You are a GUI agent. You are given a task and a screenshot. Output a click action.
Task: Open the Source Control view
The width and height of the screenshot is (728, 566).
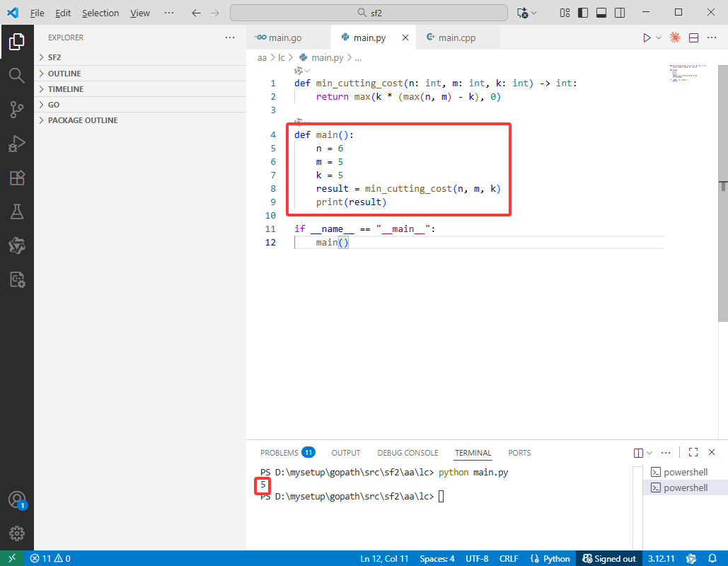point(17,110)
